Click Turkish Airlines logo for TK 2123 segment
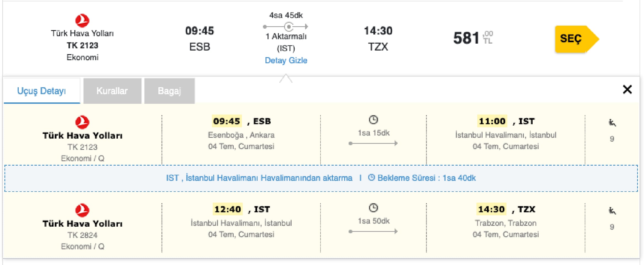This screenshot has width=644, height=265. [82, 122]
